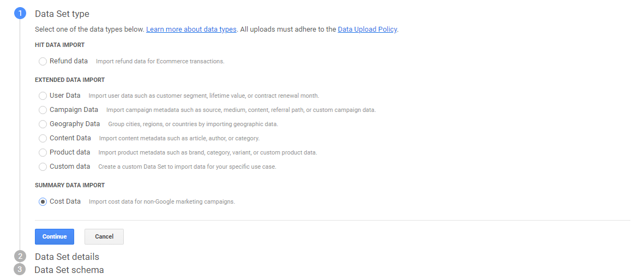The image size is (644, 279).
Task: Click the step 2 number circle icon
Action: [x=20, y=257]
